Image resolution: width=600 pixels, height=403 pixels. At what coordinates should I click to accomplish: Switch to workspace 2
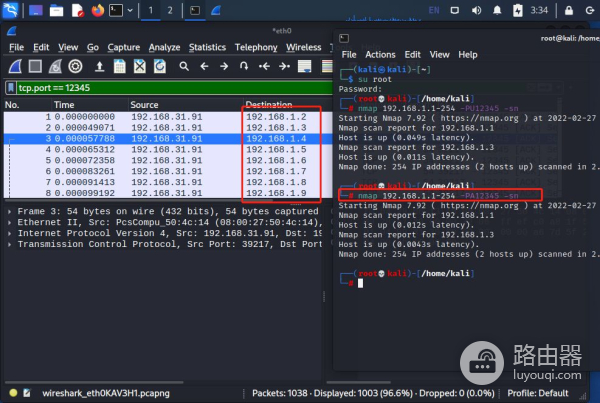[x=169, y=10]
